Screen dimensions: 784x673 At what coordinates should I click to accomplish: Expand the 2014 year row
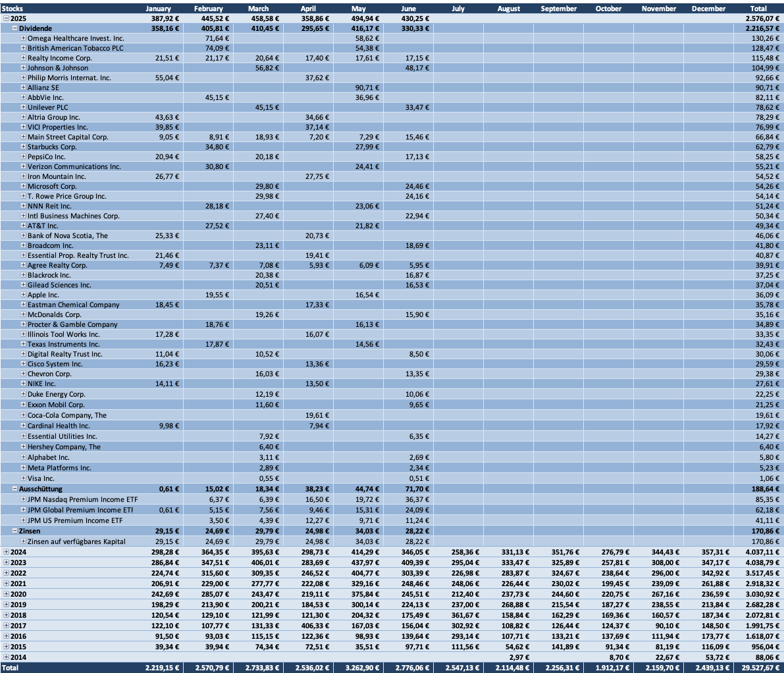coord(6,657)
